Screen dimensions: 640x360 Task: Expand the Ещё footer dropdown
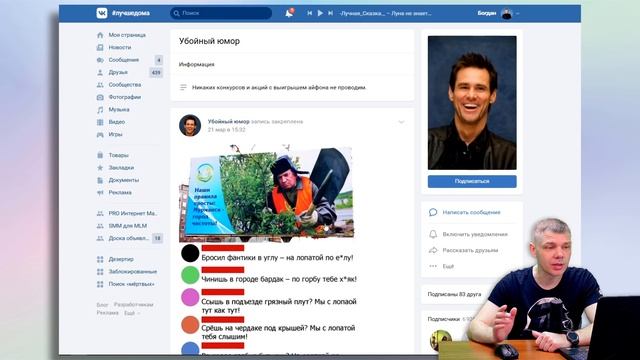tap(131, 313)
